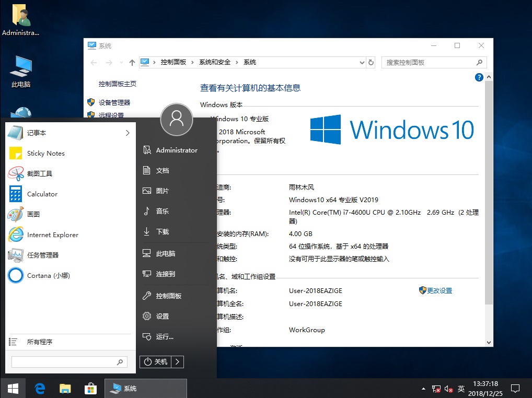Image resolution: width=532 pixels, height=398 pixels.
Task: Open Microsoft Edge from taskbar
Action: coord(40,388)
